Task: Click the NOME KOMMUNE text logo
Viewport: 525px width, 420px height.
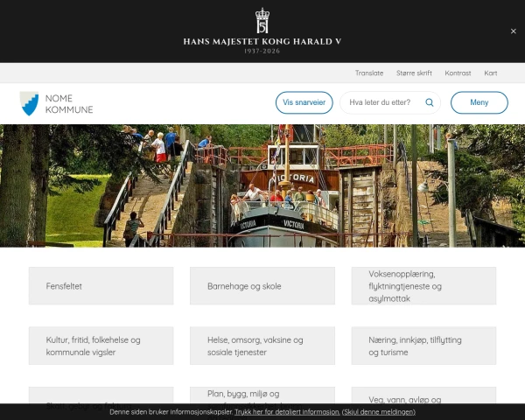Action: [69, 104]
